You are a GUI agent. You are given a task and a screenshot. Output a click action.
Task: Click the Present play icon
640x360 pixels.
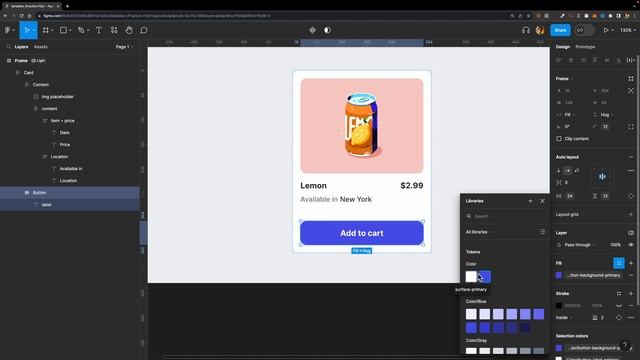click(606, 30)
